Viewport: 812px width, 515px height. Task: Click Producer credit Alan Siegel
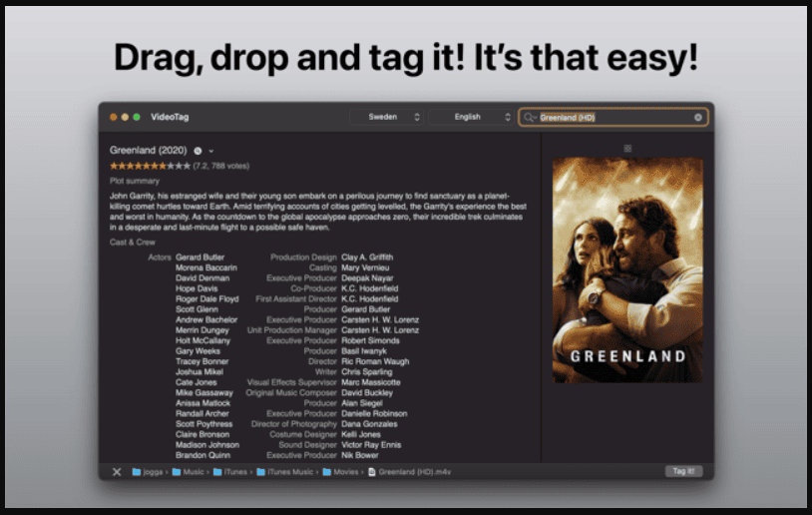click(x=362, y=403)
